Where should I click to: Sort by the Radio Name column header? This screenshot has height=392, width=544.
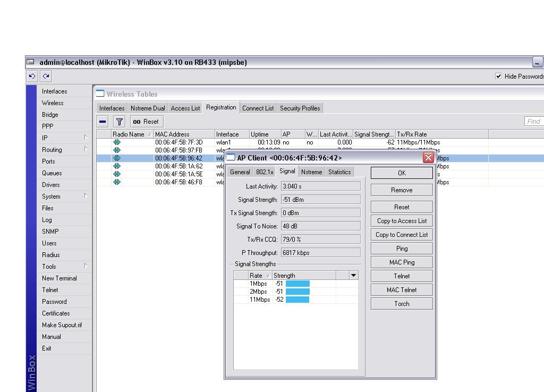[132, 134]
